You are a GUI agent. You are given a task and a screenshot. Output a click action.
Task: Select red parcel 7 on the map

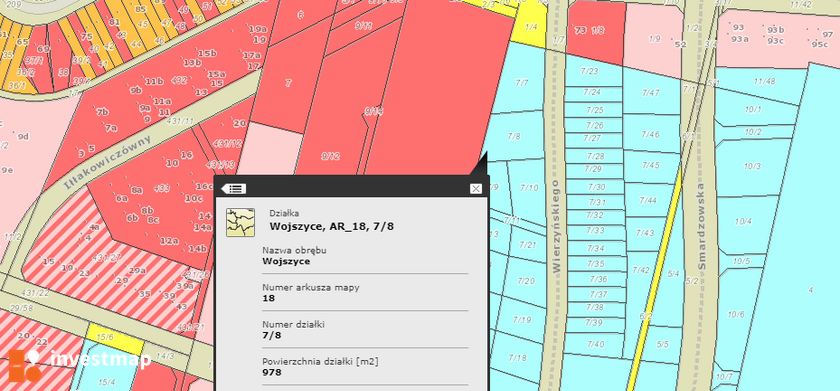click(x=288, y=83)
